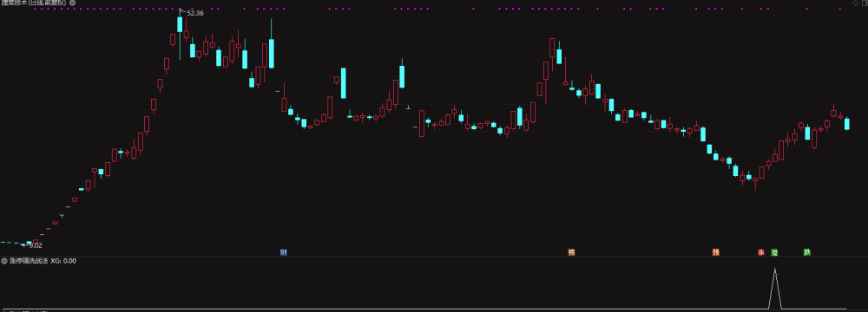Click the 涨停强洗战法 indicator name
This screenshot has height=312, width=868.
[x=29, y=261]
